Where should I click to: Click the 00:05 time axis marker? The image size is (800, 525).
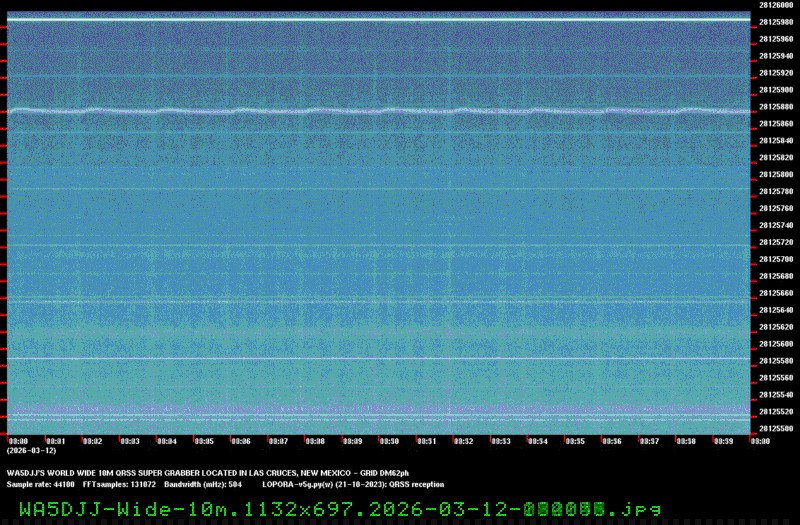(203, 441)
